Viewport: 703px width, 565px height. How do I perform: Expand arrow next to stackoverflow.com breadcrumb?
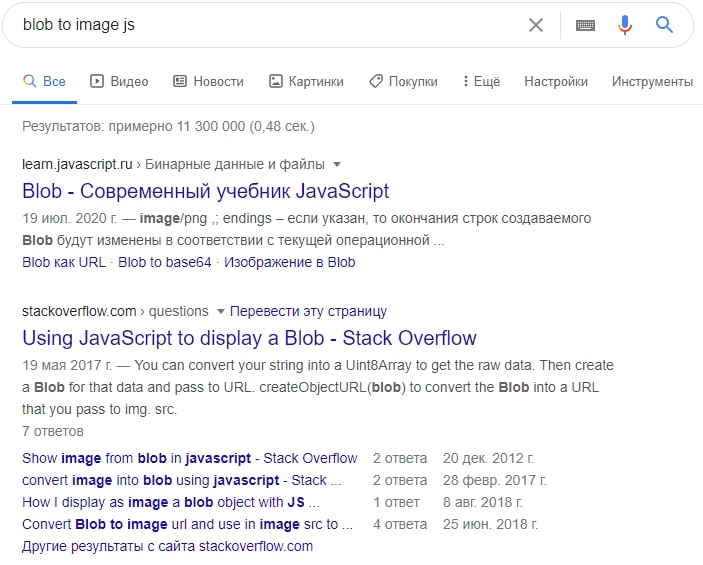[220, 312]
